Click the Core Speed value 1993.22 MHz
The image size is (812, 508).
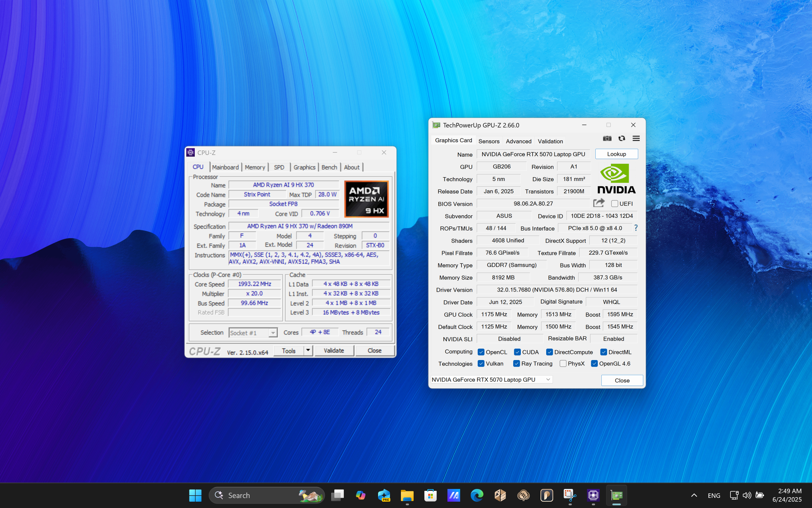(x=255, y=284)
